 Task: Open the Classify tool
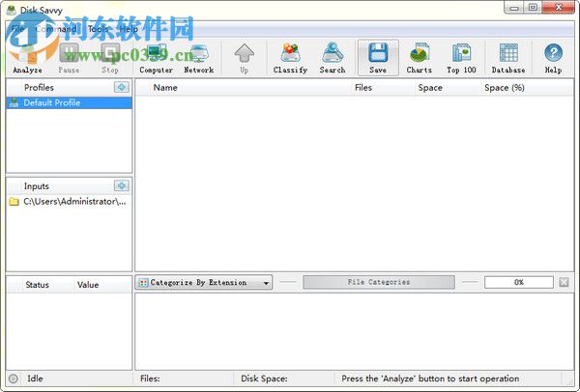[x=290, y=58]
